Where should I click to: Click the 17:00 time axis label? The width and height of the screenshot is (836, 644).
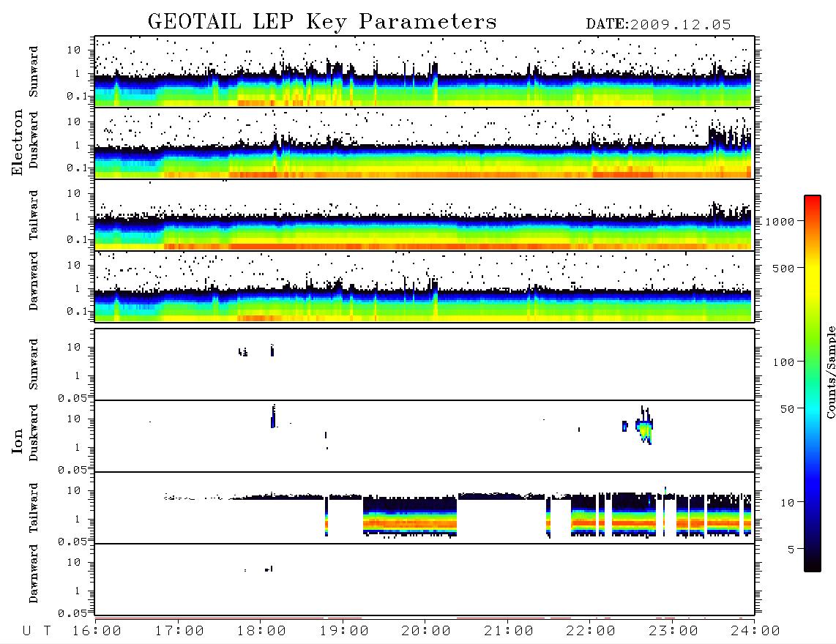[179, 632]
